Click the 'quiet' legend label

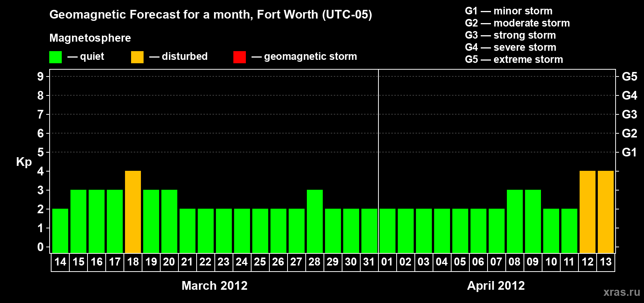[x=92, y=57]
